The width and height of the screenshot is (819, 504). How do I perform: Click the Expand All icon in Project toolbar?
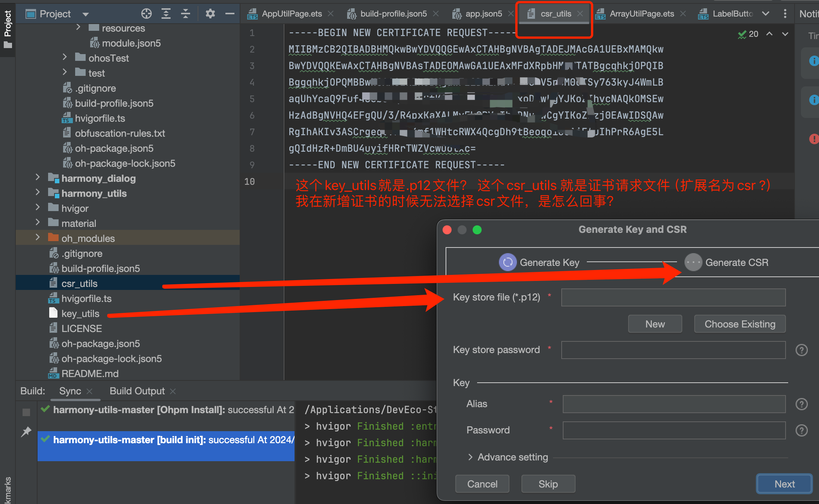click(166, 14)
